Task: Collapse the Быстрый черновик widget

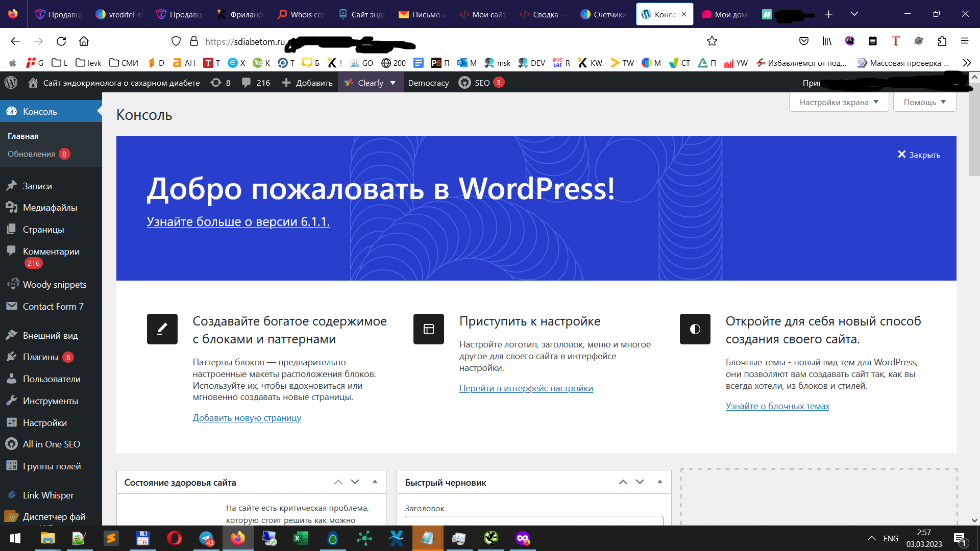Action: click(660, 482)
